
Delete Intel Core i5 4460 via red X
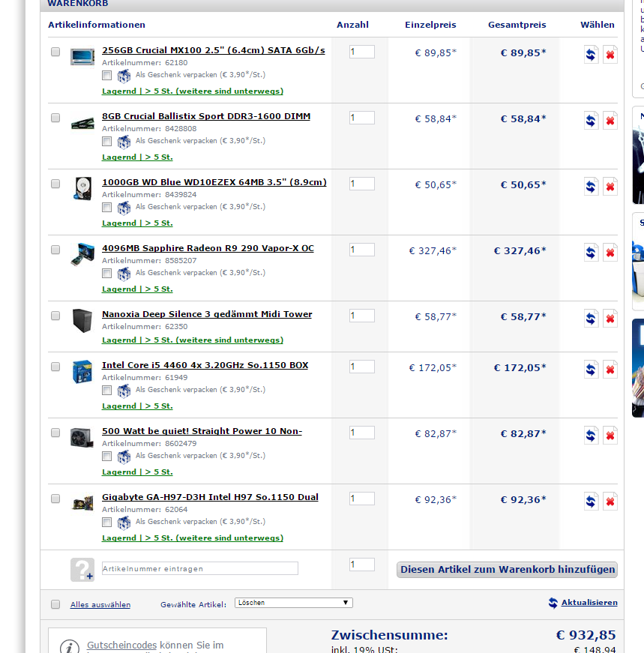click(610, 370)
